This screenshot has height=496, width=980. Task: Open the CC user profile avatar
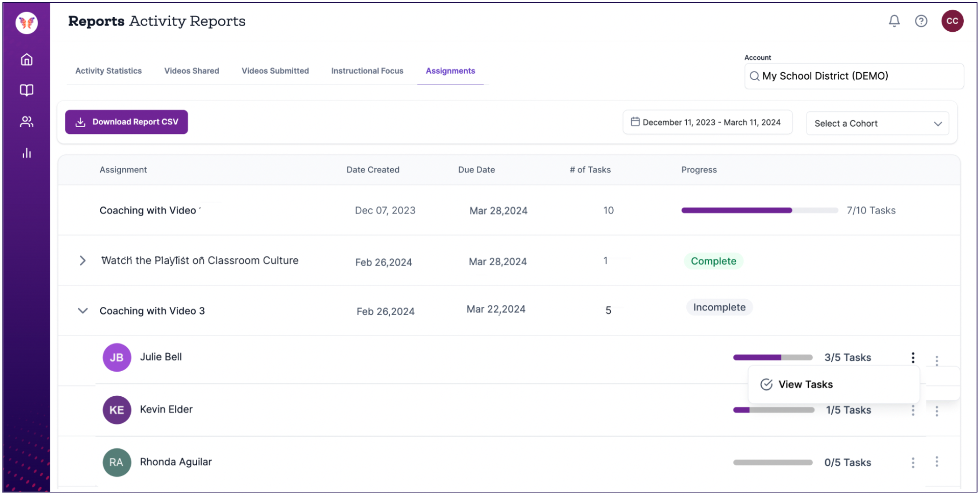(x=952, y=21)
